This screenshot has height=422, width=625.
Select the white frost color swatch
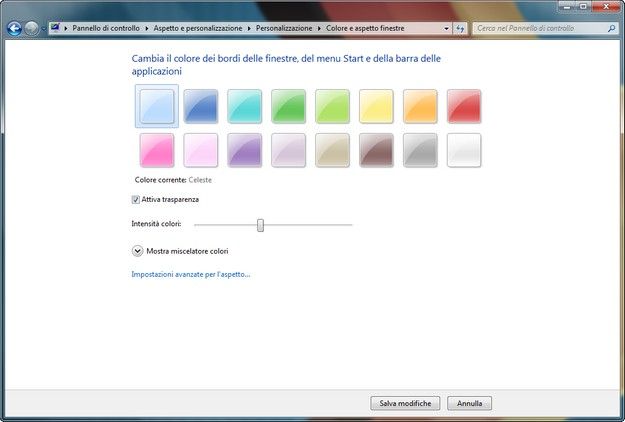pos(464,150)
